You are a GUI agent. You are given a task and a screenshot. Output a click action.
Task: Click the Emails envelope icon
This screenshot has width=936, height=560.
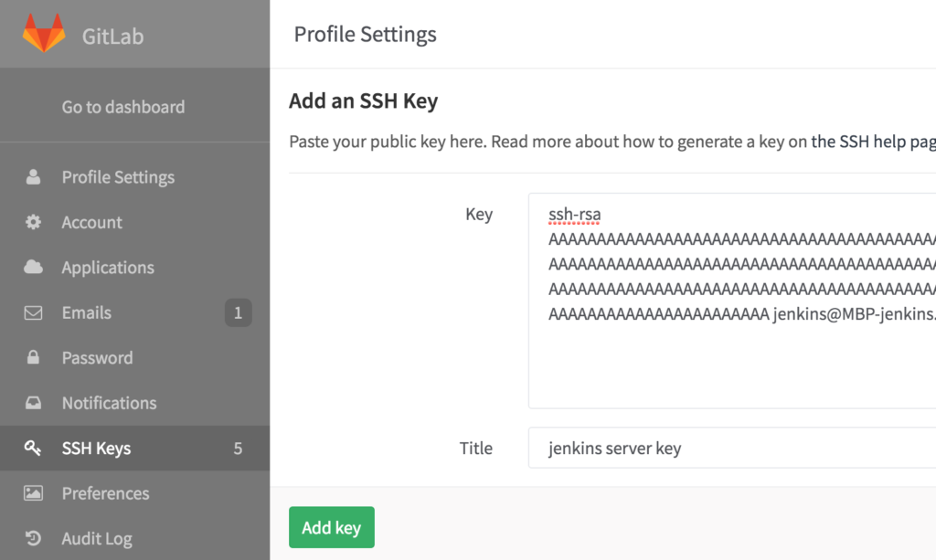click(34, 312)
